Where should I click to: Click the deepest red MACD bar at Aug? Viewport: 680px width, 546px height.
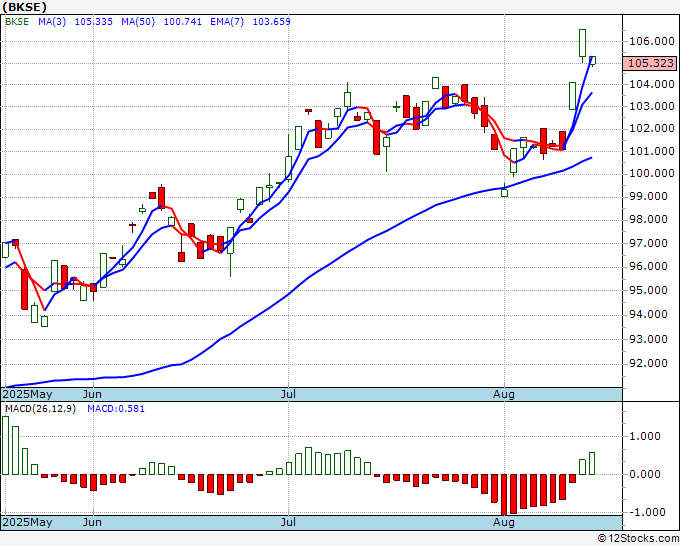(x=504, y=494)
